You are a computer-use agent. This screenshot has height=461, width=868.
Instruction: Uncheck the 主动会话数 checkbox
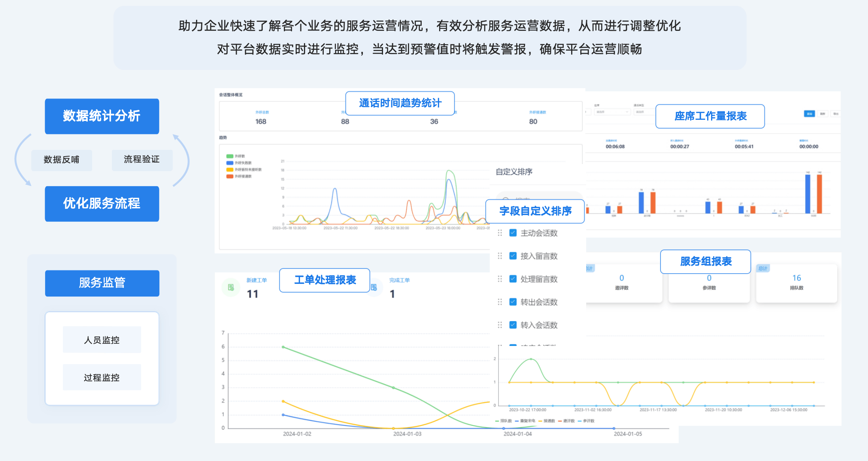tap(513, 233)
